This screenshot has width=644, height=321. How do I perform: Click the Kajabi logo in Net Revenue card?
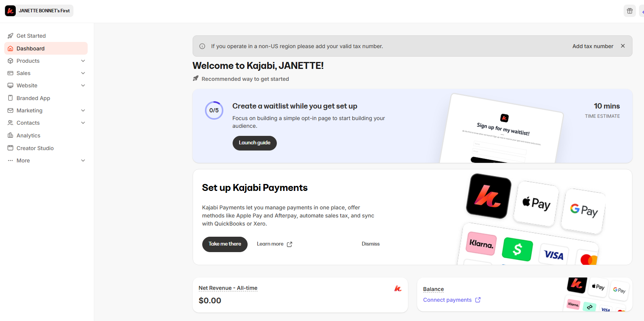point(398,288)
